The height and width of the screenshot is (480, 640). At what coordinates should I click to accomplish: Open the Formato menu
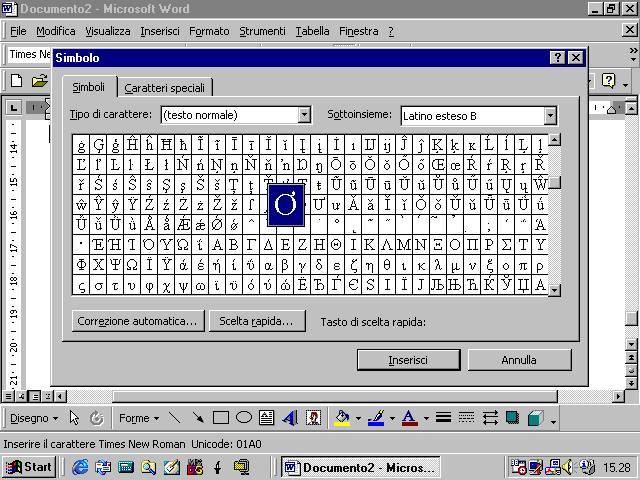click(x=209, y=31)
